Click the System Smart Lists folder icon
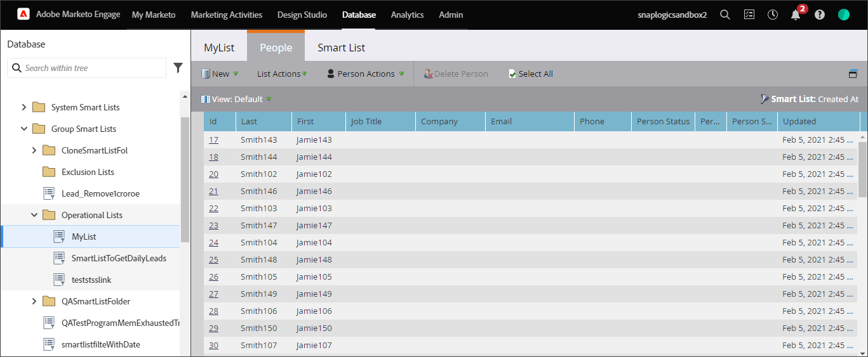This screenshot has height=357, width=868. [x=39, y=107]
